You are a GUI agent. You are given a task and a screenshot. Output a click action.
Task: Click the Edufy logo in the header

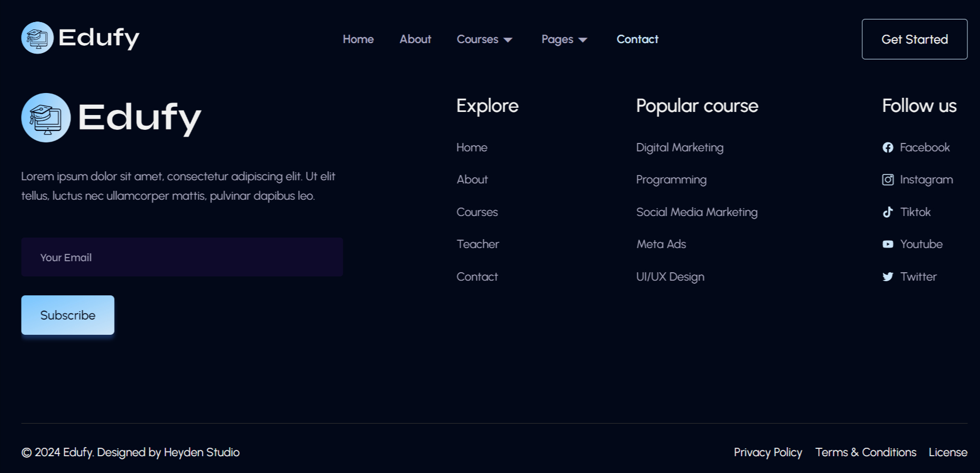(x=80, y=38)
